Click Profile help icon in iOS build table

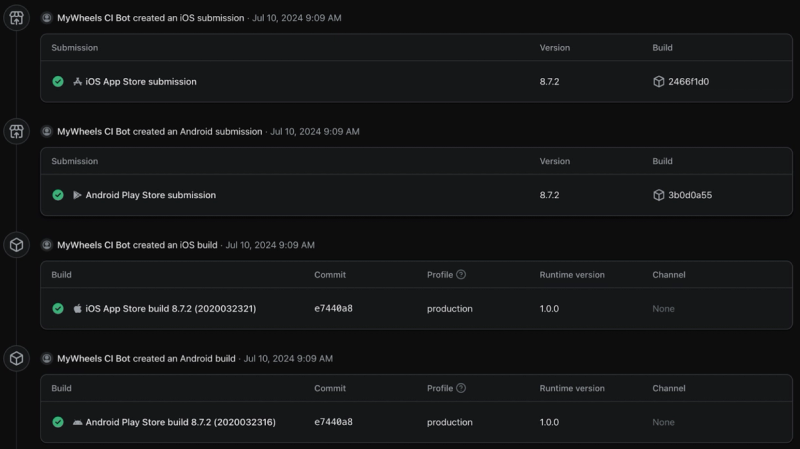tap(461, 275)
